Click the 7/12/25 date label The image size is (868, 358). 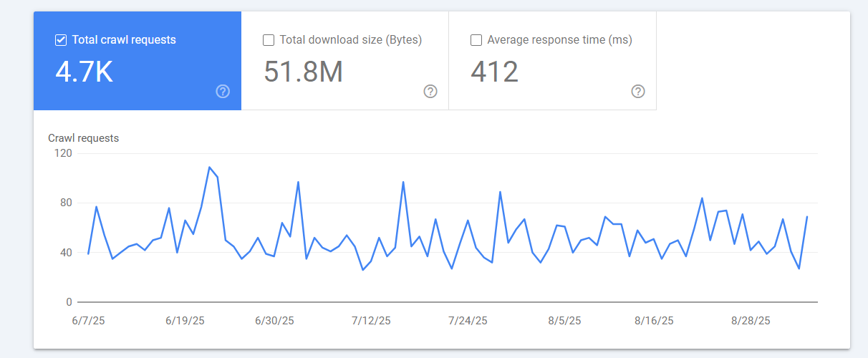pos(371,321)
